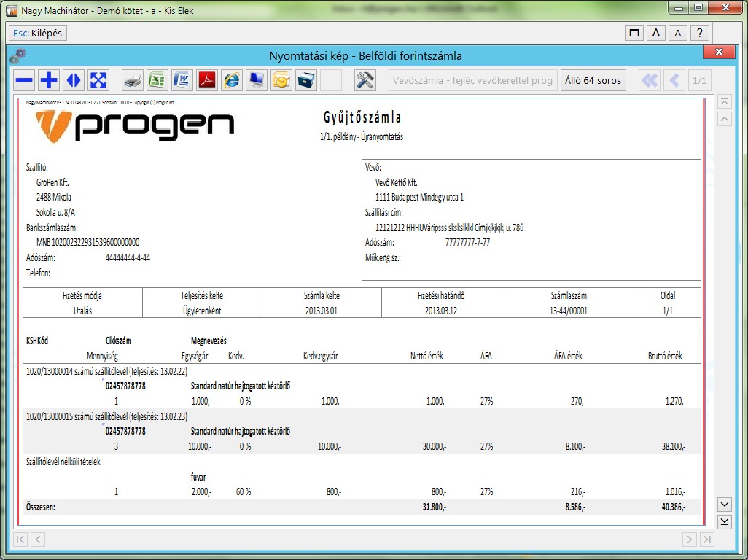Select the Álló 64 soros layout
The image size is (748, 560).
pos(593,80)
